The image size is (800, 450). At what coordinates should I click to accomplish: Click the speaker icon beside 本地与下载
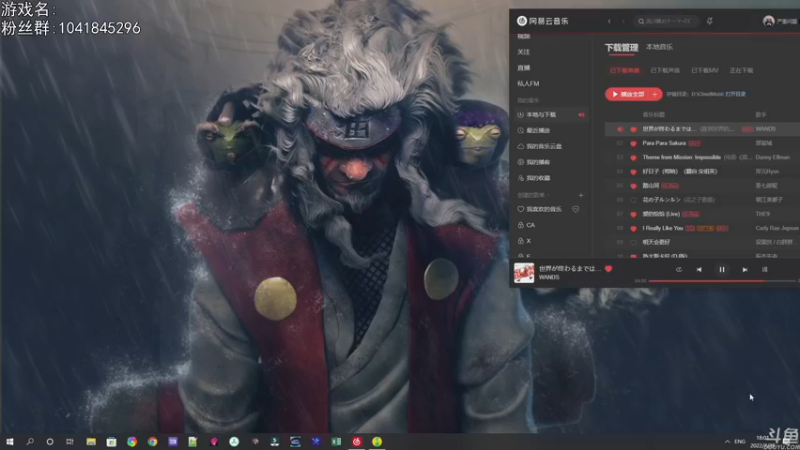tap(581, 115)
